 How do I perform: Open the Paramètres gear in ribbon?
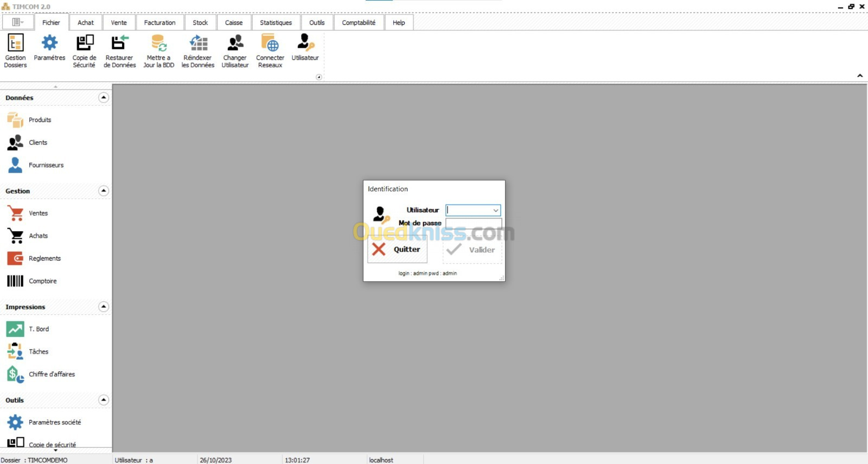[x=49, y=48]
